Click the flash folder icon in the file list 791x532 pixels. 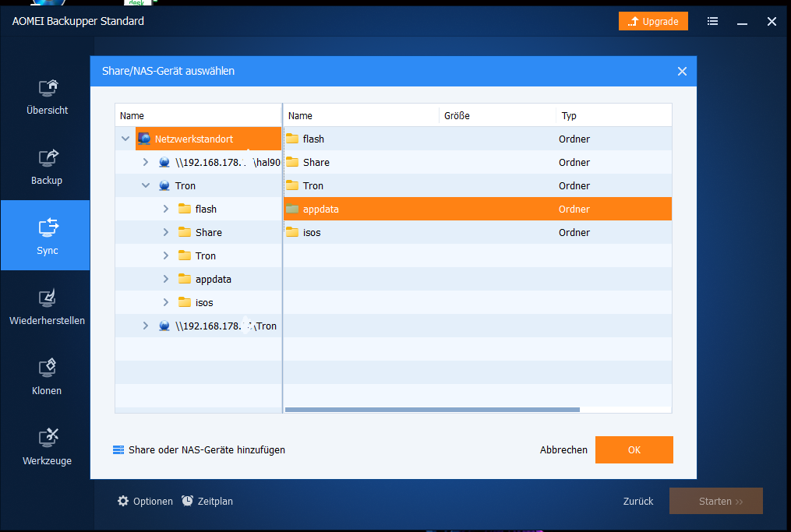pos(292,139)
